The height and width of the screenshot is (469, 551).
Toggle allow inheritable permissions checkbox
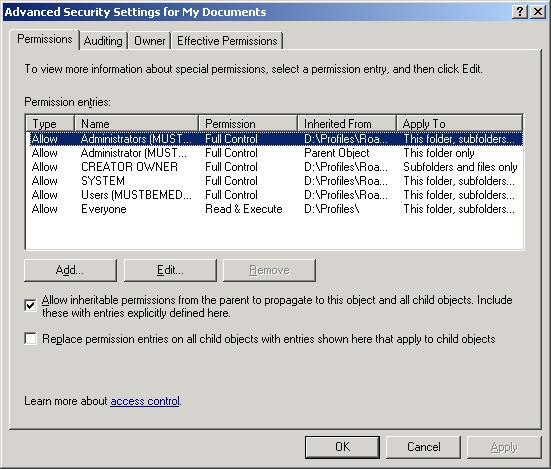point(31,305)
